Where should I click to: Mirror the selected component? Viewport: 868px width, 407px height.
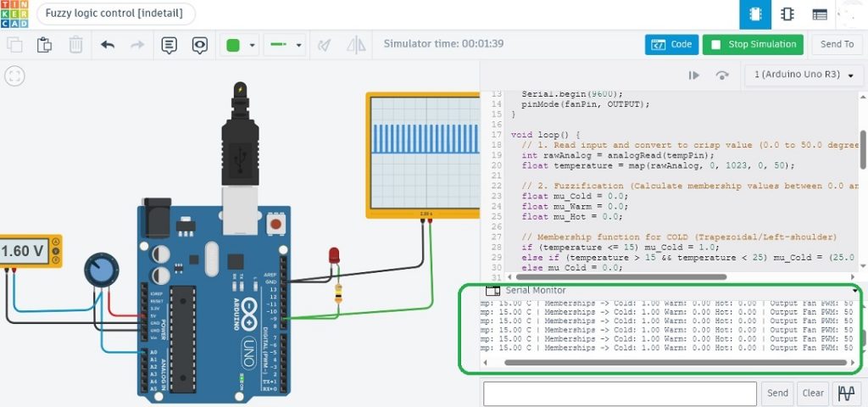(x=356, y=45)
